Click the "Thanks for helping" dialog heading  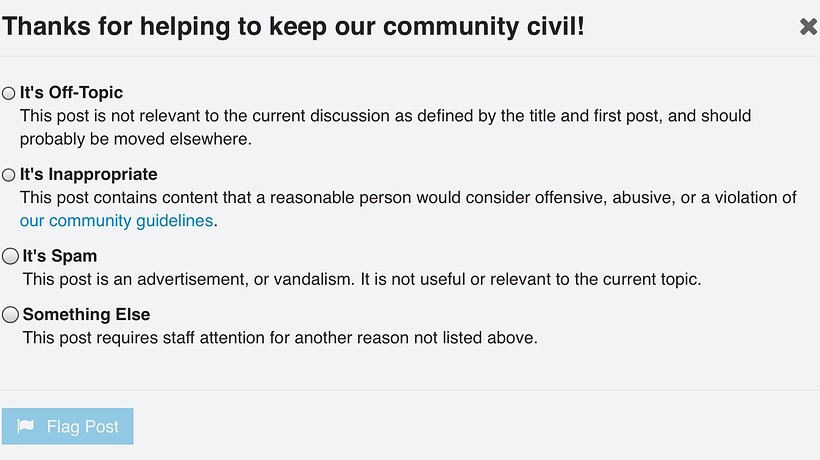(x=292, y=27)
